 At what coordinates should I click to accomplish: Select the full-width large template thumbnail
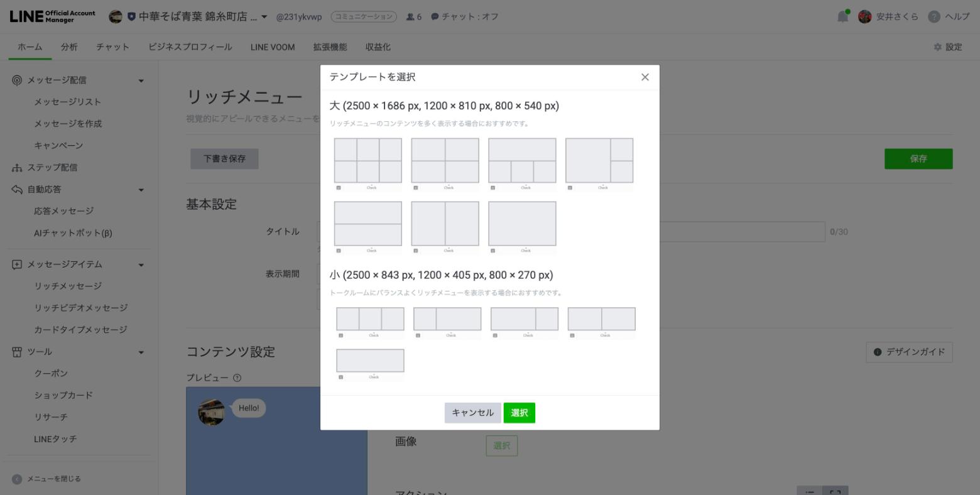click(521, 224)
